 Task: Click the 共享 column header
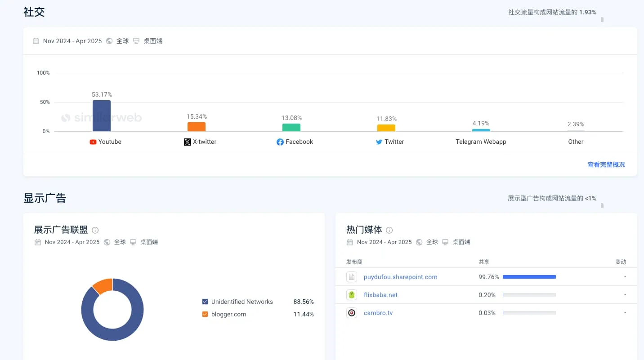484,262
